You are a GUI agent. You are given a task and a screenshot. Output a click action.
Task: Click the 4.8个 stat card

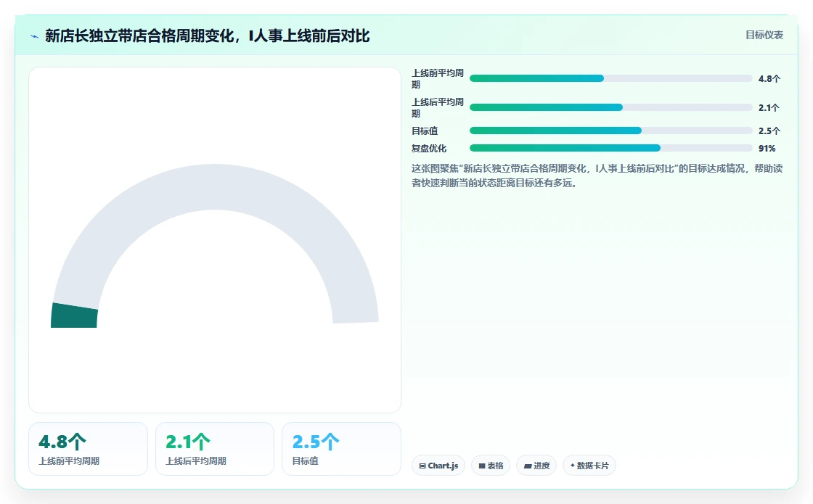[x=88, y=449]
